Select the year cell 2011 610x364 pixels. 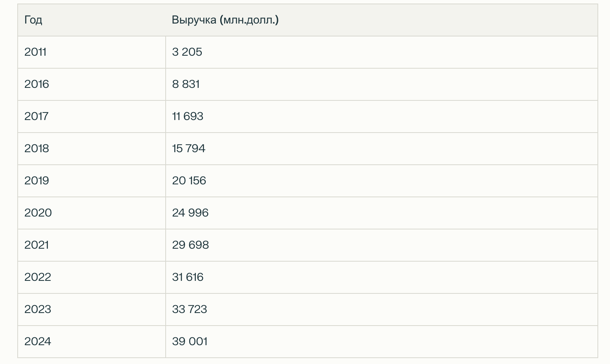click(x=35, y=52)
